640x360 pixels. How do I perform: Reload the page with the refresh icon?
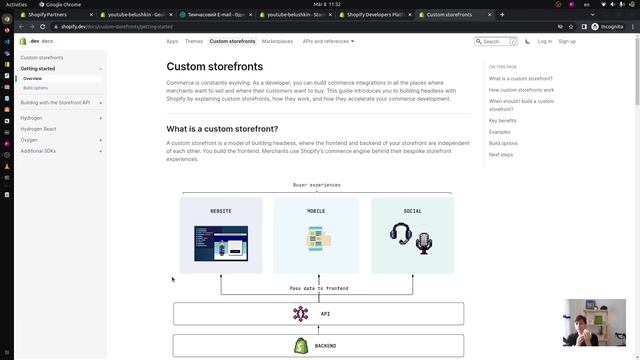click(x=42, y=27)
